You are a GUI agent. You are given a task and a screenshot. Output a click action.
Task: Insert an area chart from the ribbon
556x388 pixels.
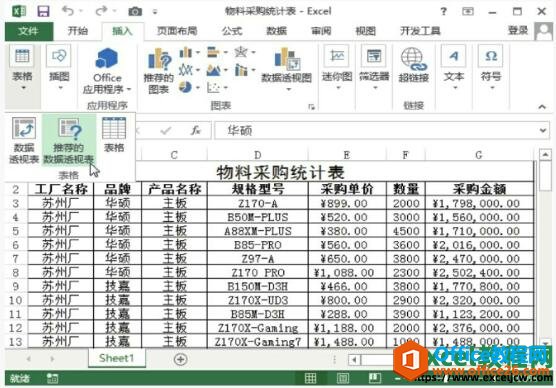[217, 70]
